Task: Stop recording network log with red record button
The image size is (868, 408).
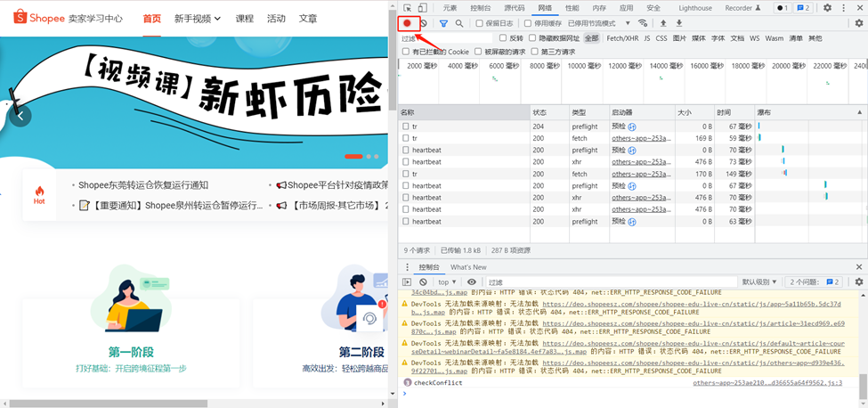Action: [x=407, y=23]
